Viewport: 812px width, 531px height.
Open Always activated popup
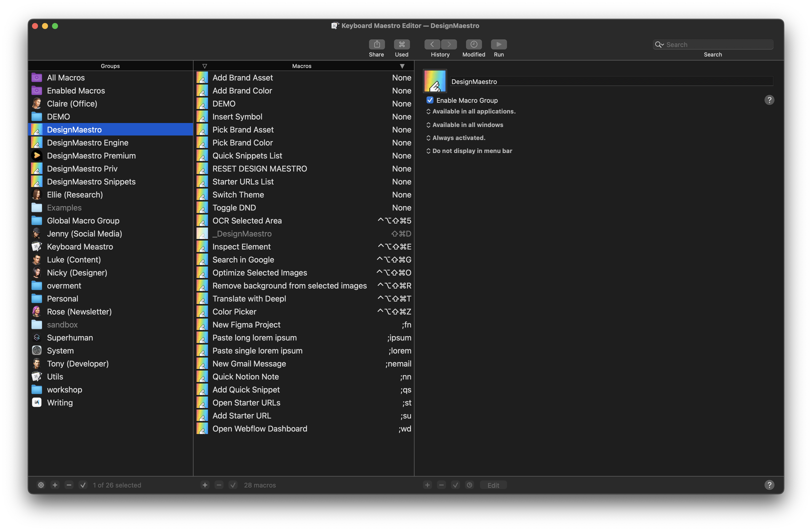[458, 138]
